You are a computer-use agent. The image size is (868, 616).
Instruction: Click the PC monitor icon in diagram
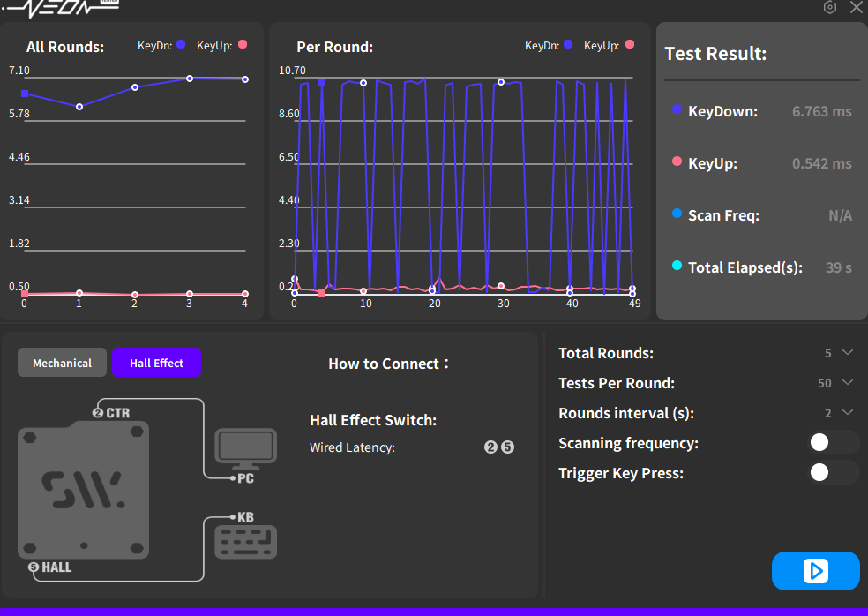(246, 449)
